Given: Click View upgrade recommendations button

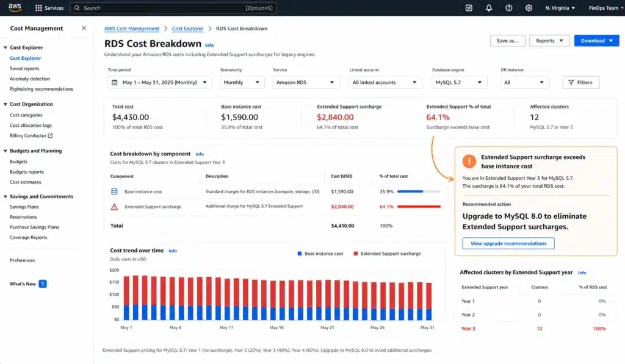Looking at the screenshot, I should click(x=508, y=243).
